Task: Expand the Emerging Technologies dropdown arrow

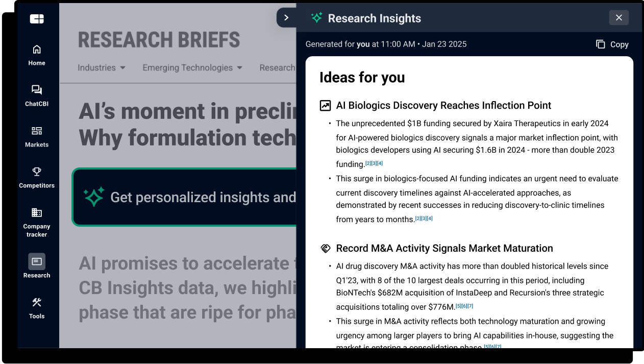Action: click(240, 67)
